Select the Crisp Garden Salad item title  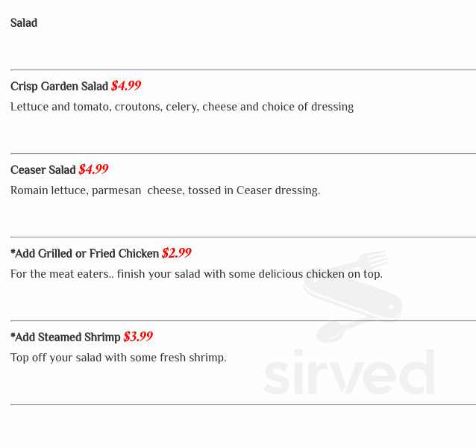coord(60,87)
